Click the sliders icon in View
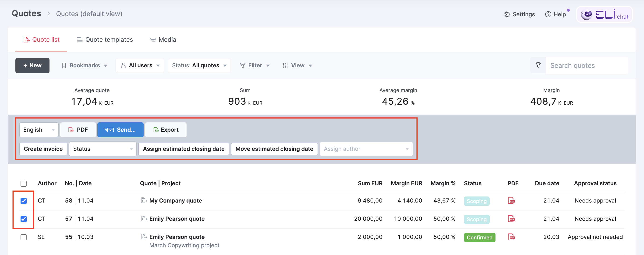This screenshot has width=644, height=255. coord(285,65)
